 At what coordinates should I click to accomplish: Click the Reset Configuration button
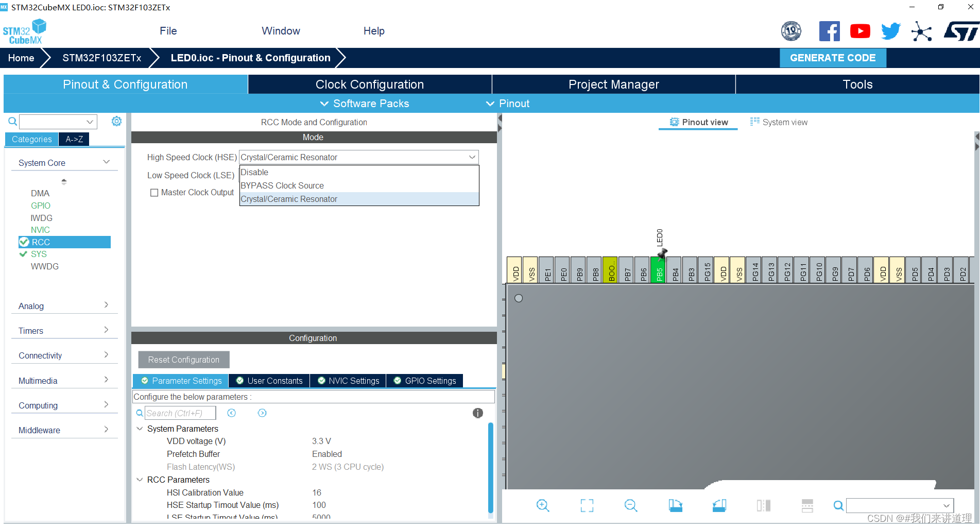184,360
